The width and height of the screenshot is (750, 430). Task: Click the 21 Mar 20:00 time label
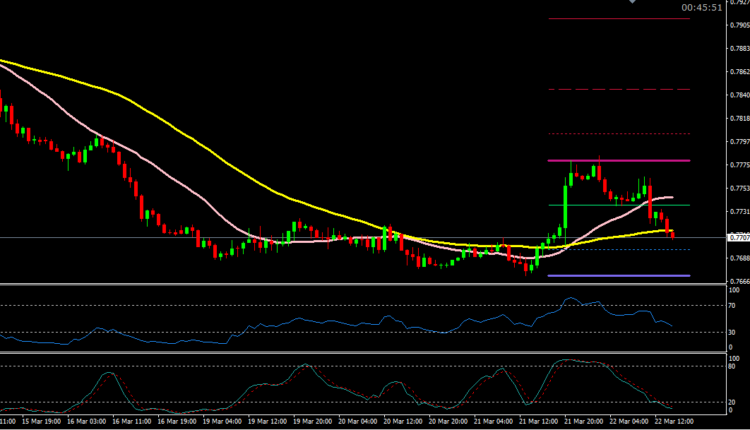[x=586, y=423]
